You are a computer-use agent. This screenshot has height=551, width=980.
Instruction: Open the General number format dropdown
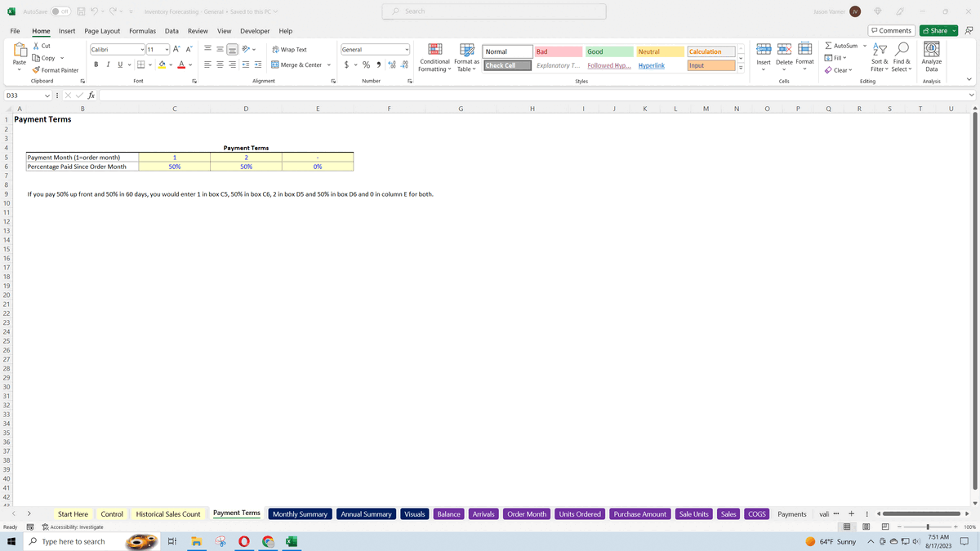click(406, 48)
